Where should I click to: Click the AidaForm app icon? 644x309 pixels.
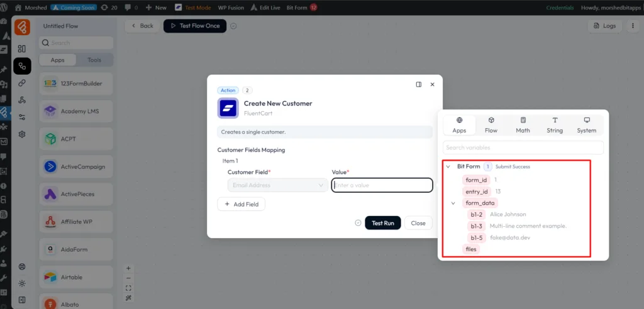50,249
